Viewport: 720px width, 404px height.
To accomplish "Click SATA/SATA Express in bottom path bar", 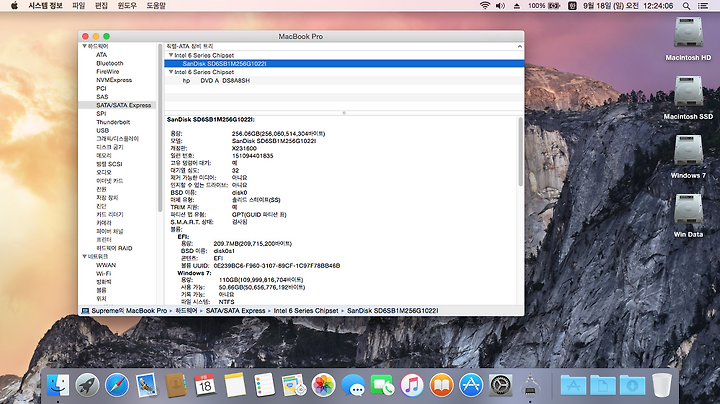I will tap(235, 311).
